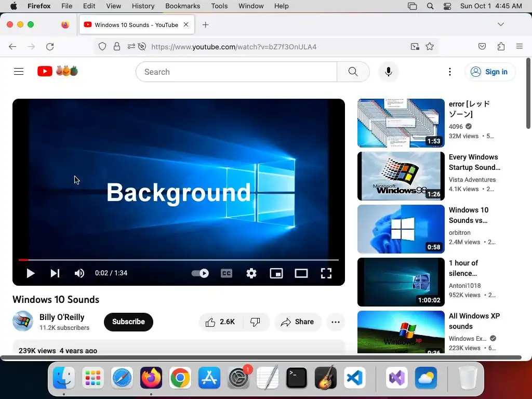Viewport: 532px width, 399px height.
Task: Toggle the autoplay switch
Action: click(200, 273)
